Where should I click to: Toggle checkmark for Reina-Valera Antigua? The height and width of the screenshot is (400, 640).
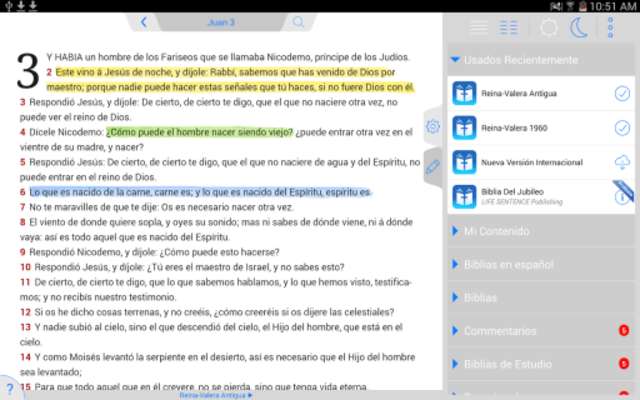tap(621, 94)
